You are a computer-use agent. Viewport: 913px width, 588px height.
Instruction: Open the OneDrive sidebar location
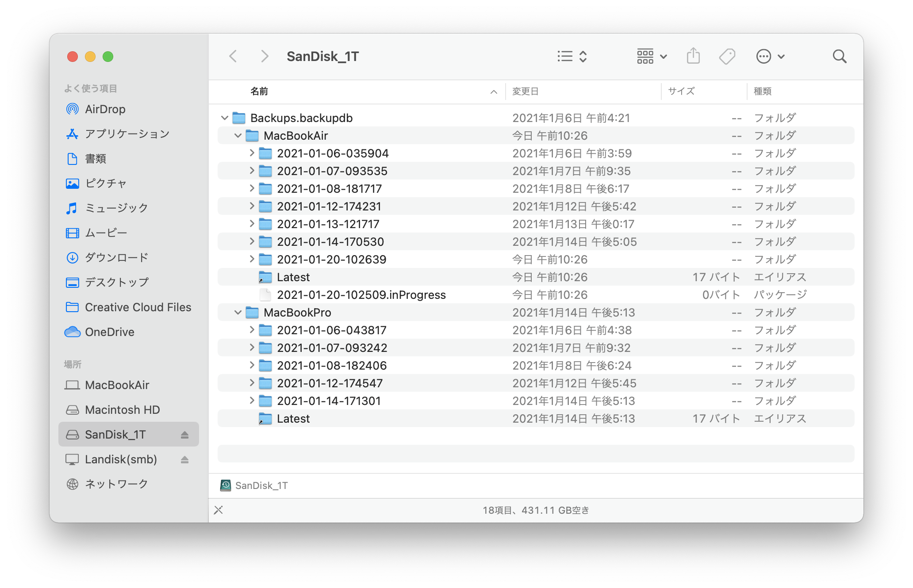109,332
